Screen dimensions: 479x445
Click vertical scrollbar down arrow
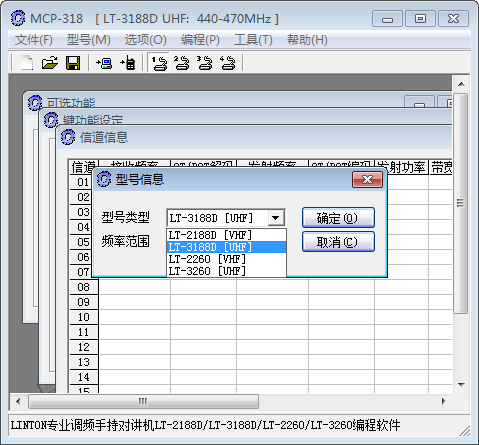[461, 385]
